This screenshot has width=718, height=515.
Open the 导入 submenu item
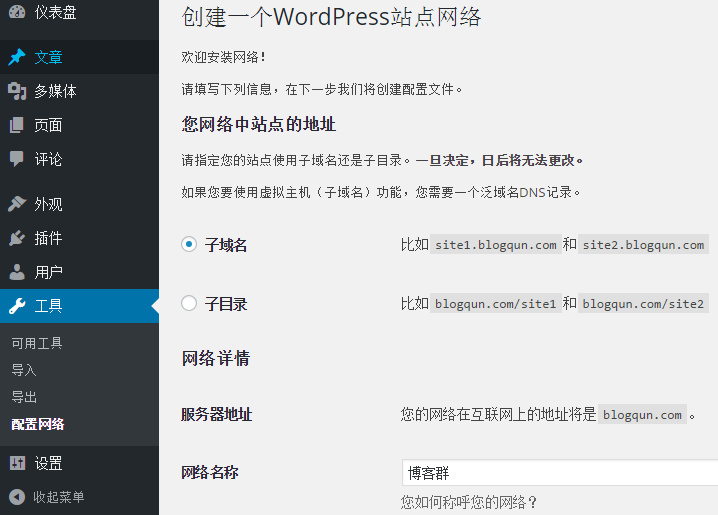(24, 370)
